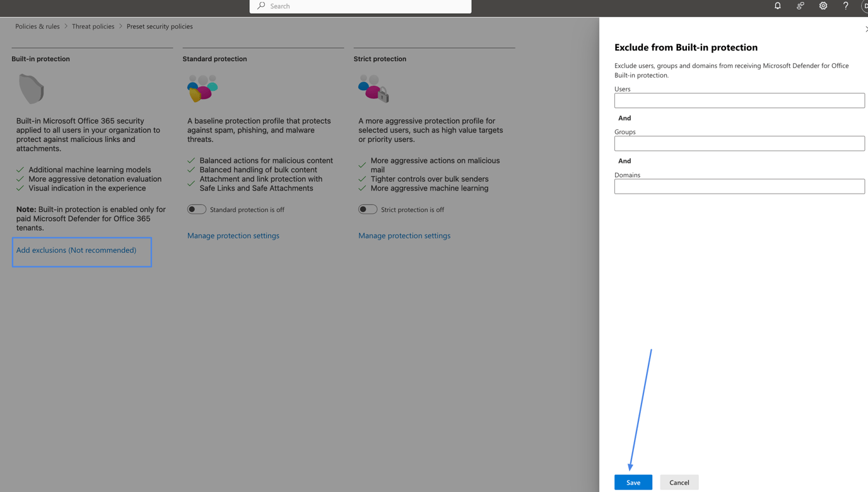
Task: Open the account profile avatar
Action: [865, 7]
